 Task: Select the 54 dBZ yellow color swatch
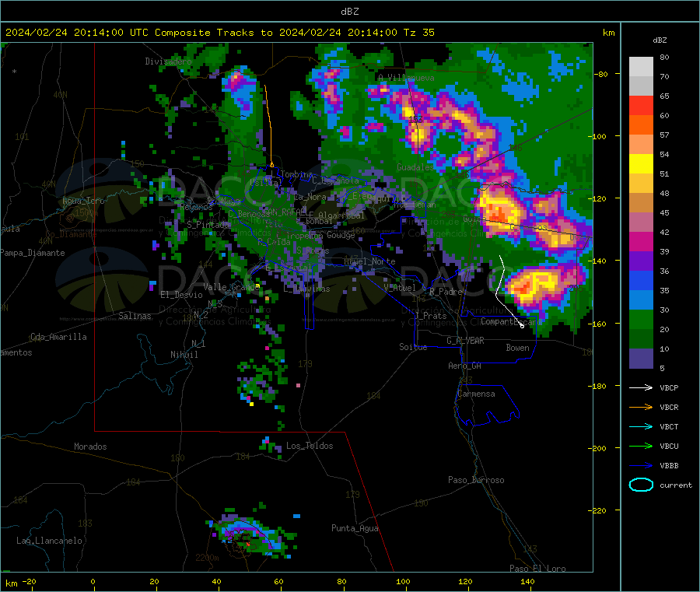point(641,164)
